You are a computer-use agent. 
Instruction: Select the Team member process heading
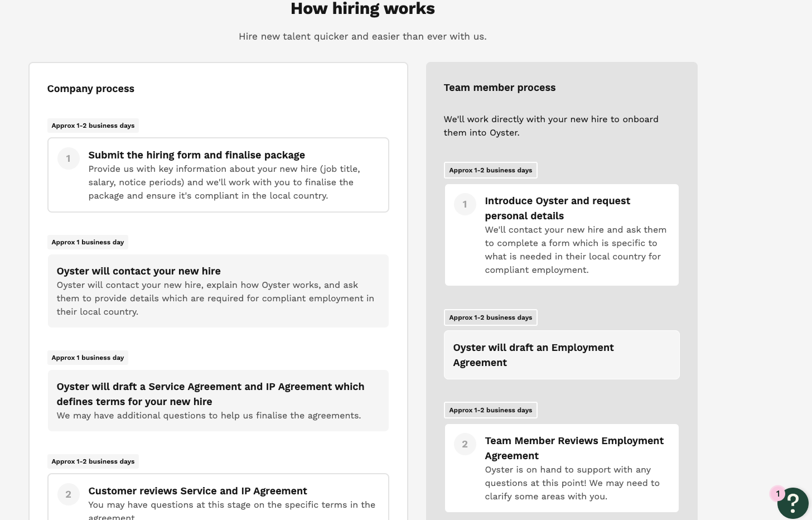pos(499,88)
